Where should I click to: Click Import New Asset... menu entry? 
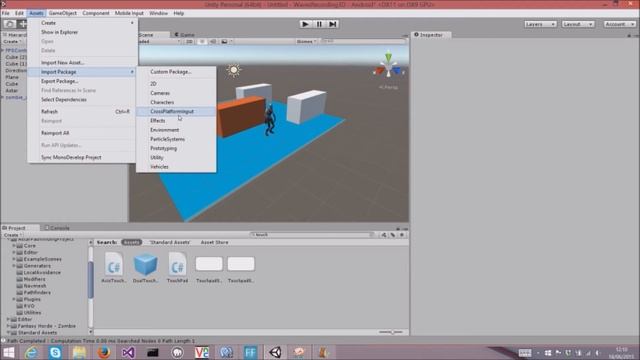pyautogui.click(x=82, y=63)
